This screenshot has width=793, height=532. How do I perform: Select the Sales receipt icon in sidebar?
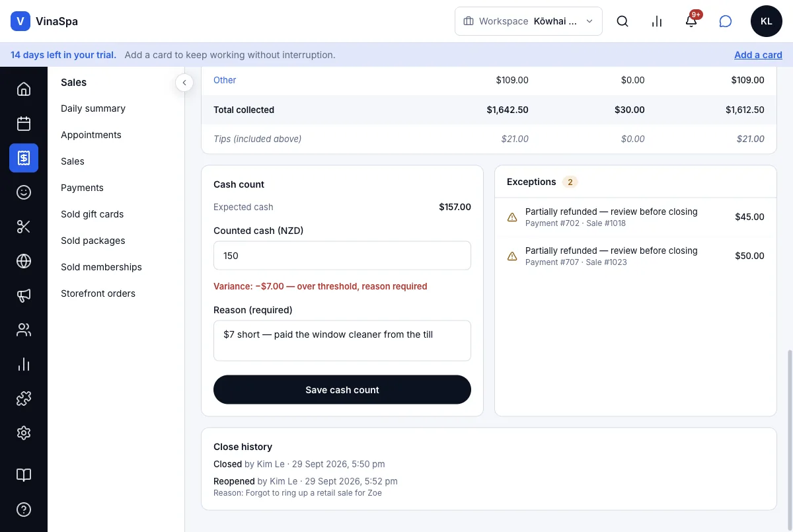pyautogui.click(x=24, y=158)
